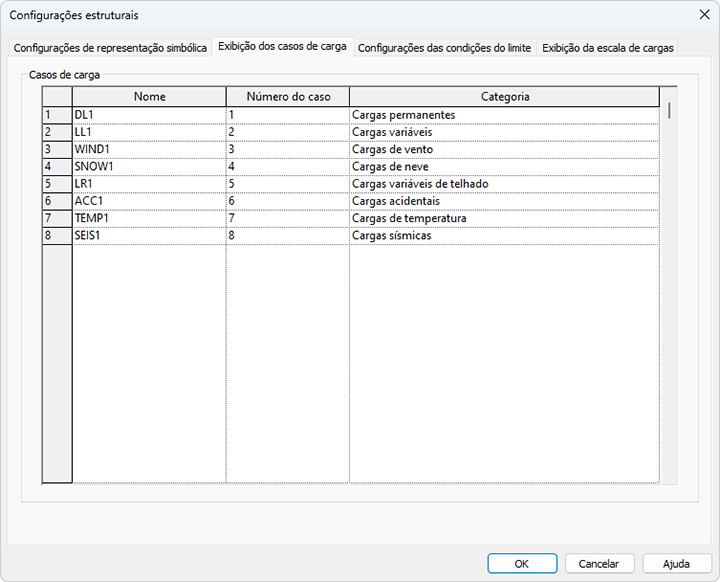The width and height of the screenshot is (720, 582).
Task: Select row header number 5
Action: (x=57, y=184)
